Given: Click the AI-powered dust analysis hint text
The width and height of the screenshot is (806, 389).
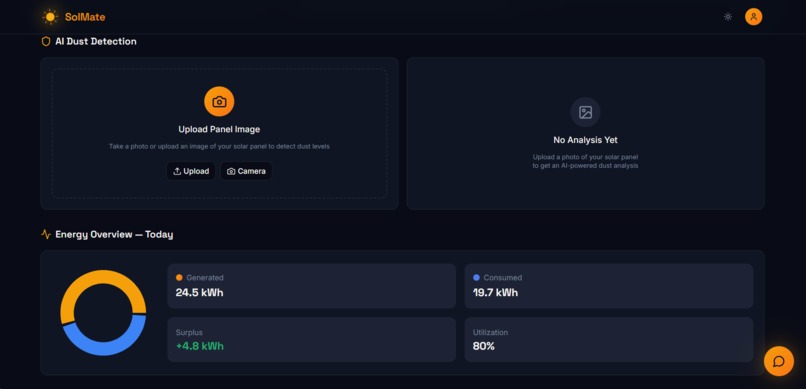Looking at the screenshot, I should [585, 161].
